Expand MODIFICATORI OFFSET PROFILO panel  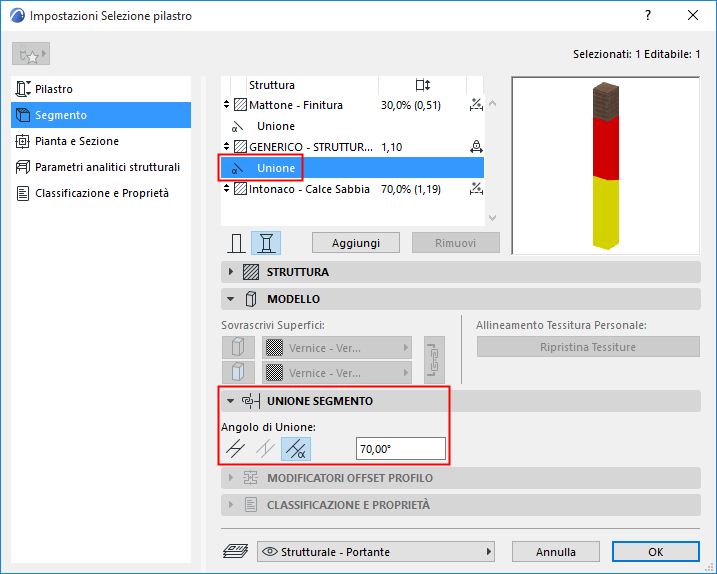coord(231,478)
